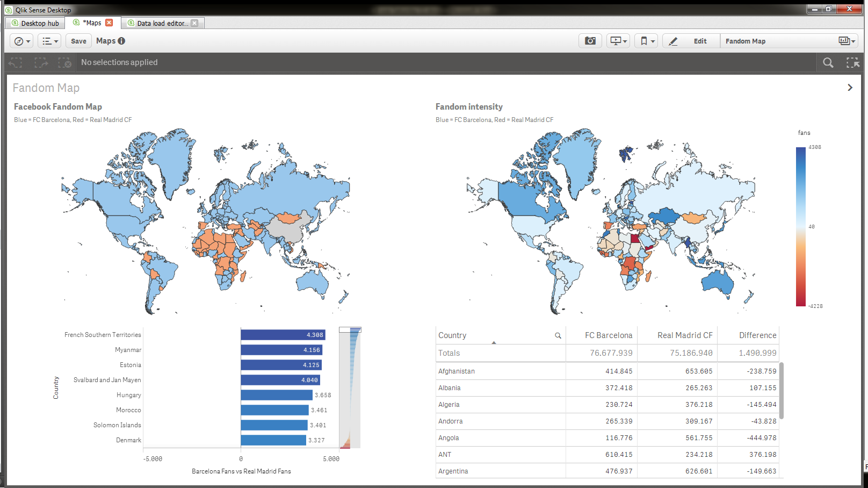Open the Fandom Map sheet selector
The height and width of the screenshot is (488, 868).
click(x=789, y=41)
